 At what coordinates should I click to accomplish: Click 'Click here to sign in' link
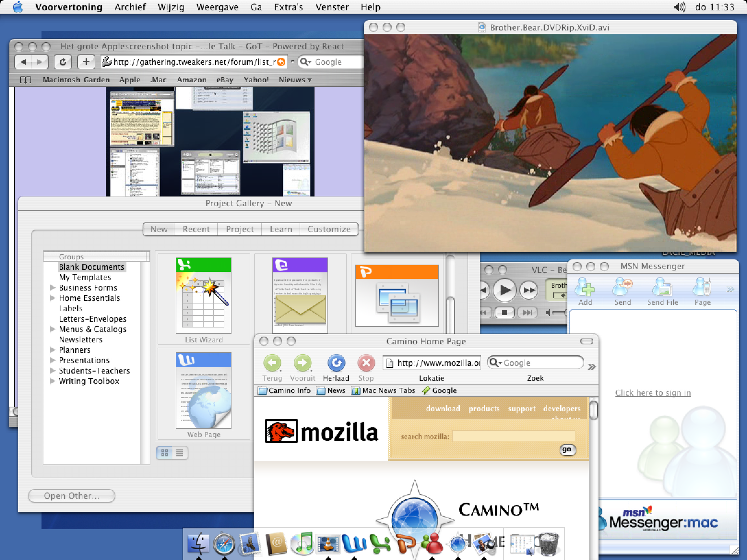(653, 392)
